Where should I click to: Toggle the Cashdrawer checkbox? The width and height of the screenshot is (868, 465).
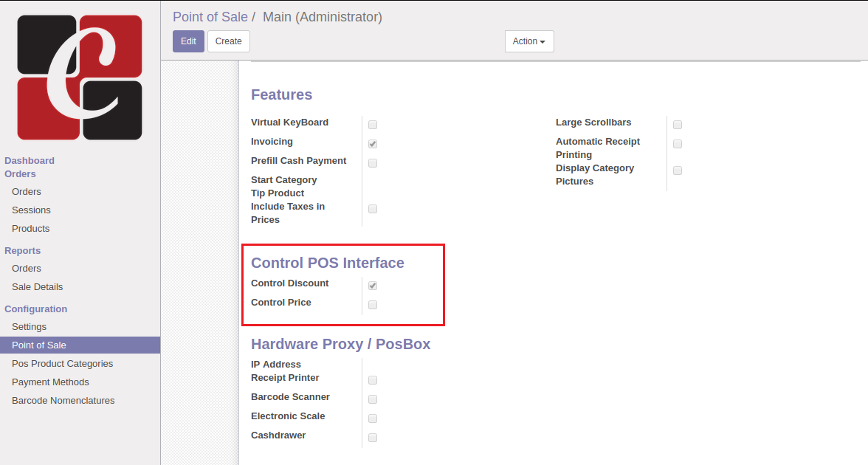pos(373,438)
